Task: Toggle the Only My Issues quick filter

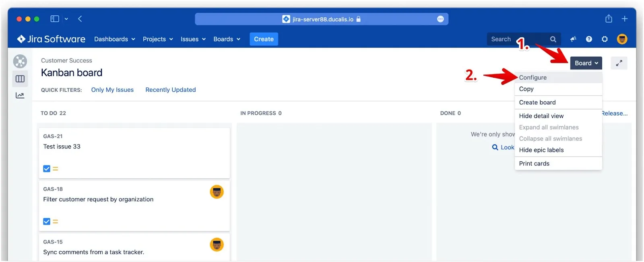Action: [x=112, y=90]
